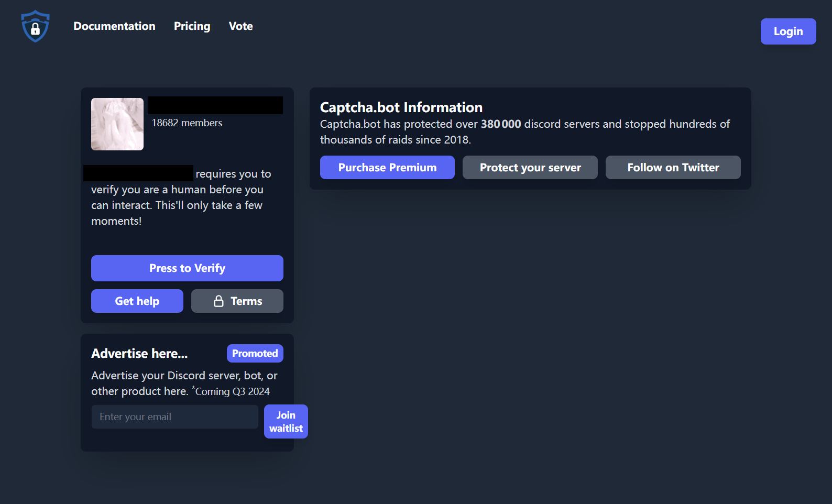
Task: Click the 380 000 servers figure
Action: 501,124
